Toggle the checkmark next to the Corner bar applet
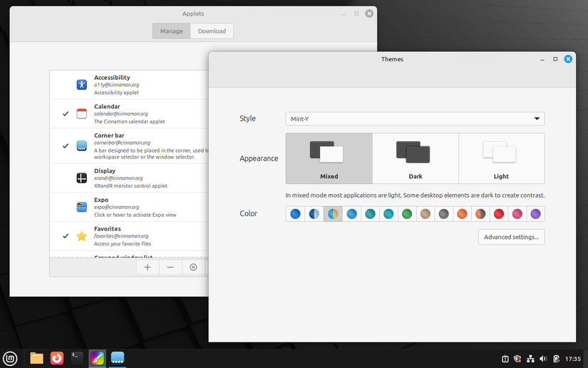This screenshot has width=588, height=368. tap(66, 145)
